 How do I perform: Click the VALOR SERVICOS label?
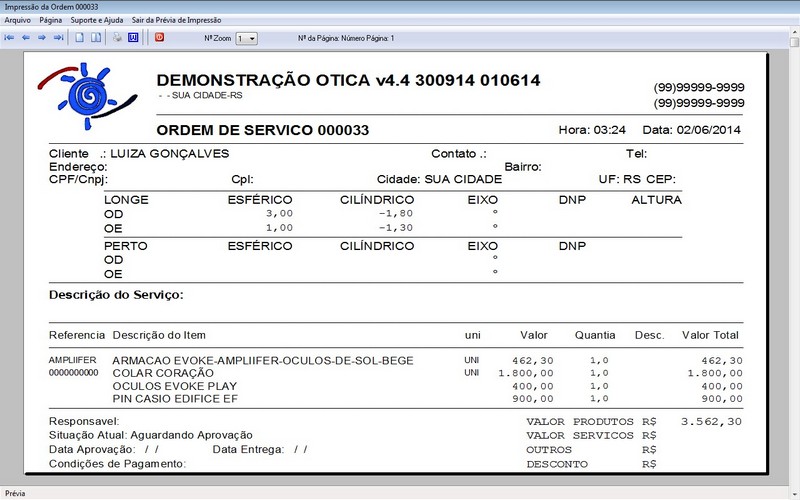580,436
